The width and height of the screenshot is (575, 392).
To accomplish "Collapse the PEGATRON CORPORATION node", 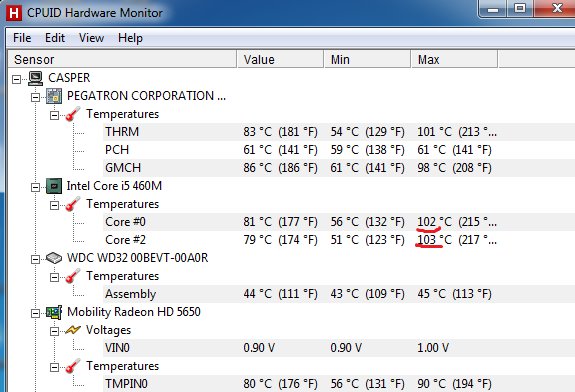I will click(36, 97).
